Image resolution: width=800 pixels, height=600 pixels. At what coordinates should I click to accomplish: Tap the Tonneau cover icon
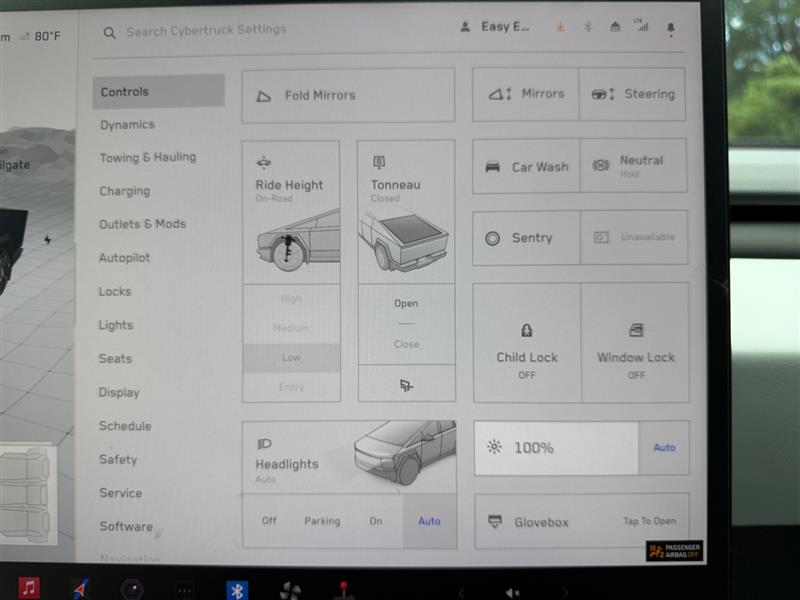point(379,162)
